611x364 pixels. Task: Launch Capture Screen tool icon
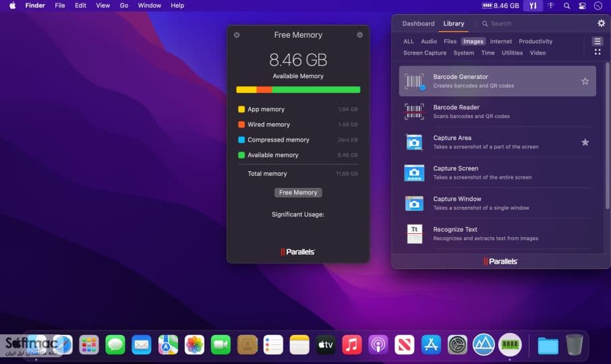pyautogui.click(x=414, y=173)
